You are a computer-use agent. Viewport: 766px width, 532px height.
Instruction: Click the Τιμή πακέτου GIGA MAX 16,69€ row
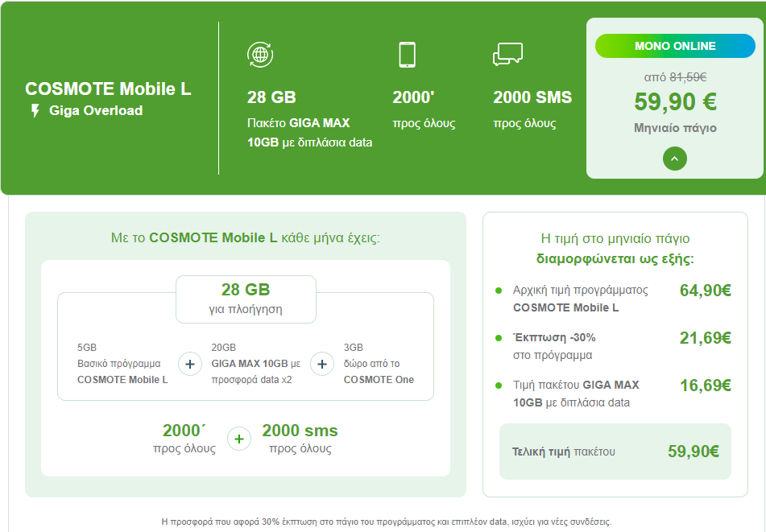coord(613,394)
